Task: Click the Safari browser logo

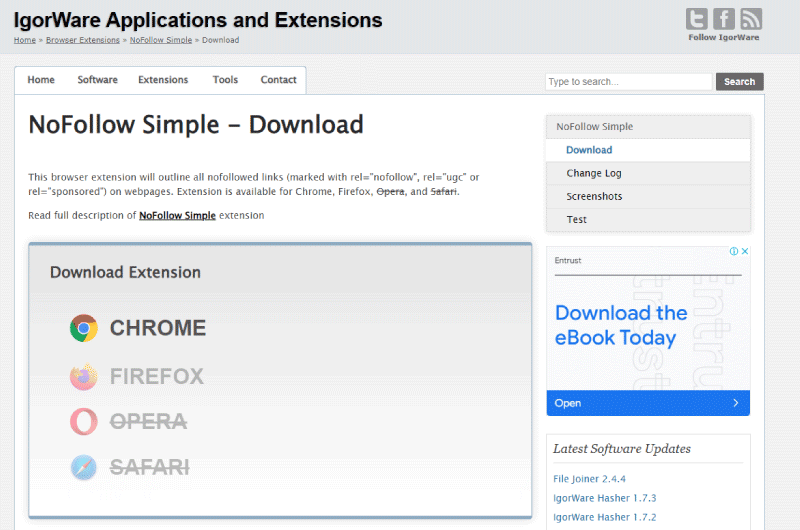Action: click(84, 467)
